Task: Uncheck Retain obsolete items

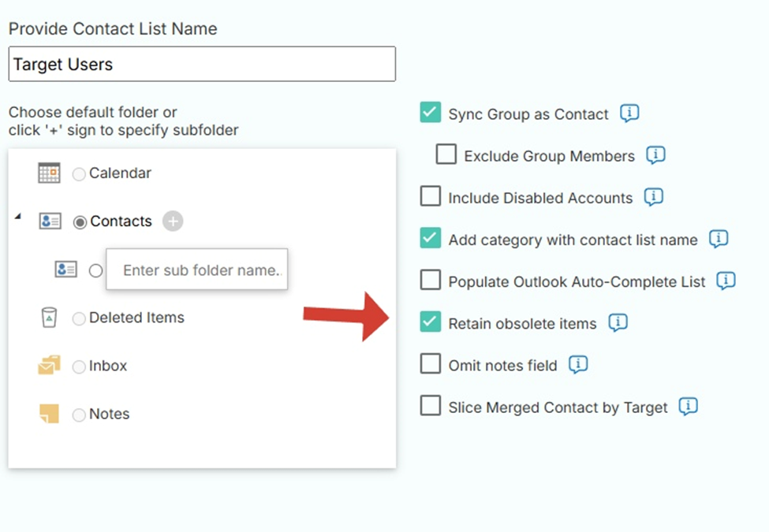Action: (x=430, y=322)
